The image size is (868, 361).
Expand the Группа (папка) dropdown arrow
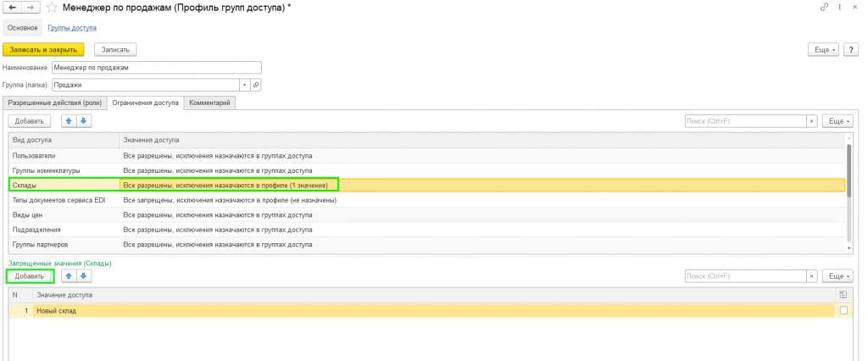(x=245, y=85)
